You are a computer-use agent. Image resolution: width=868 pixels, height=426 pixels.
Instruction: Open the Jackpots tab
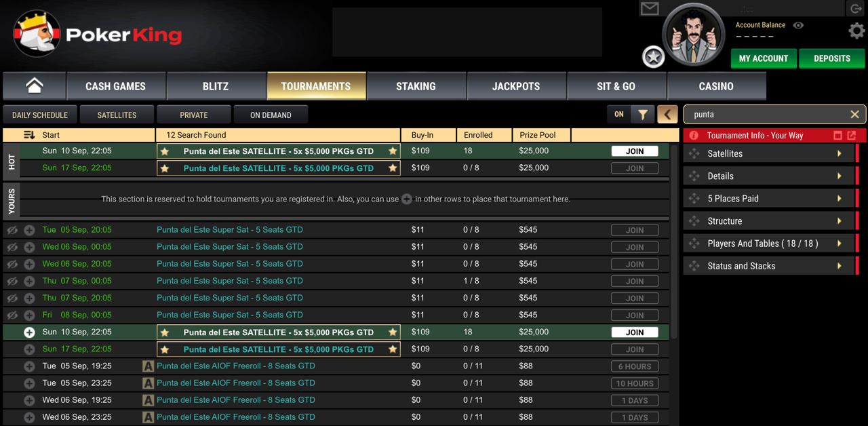[516, 86]
